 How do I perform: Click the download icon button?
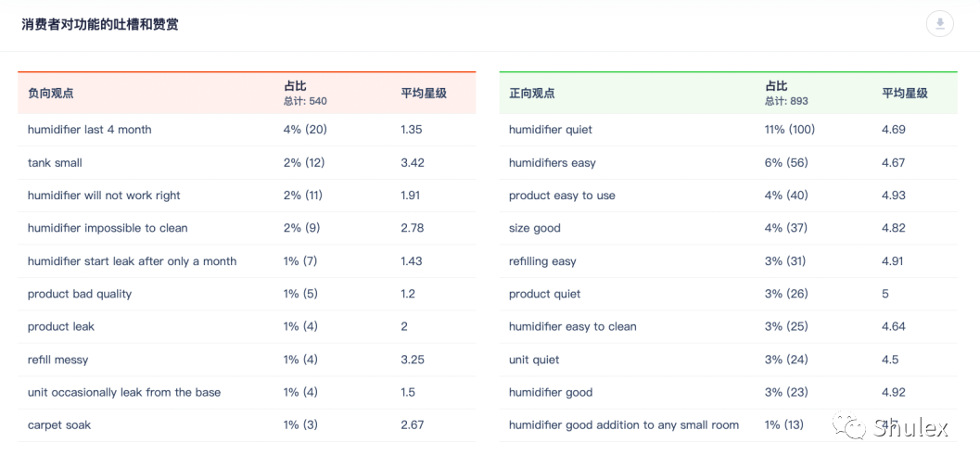(939, 25)
